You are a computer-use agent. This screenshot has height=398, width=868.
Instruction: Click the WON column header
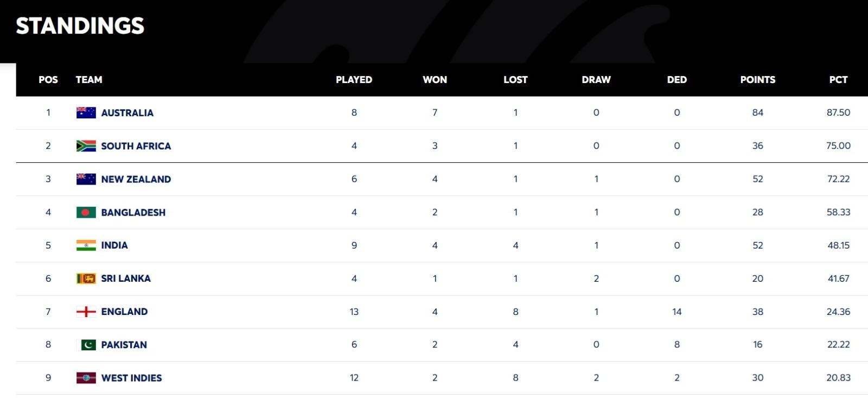tap(435, 80)
